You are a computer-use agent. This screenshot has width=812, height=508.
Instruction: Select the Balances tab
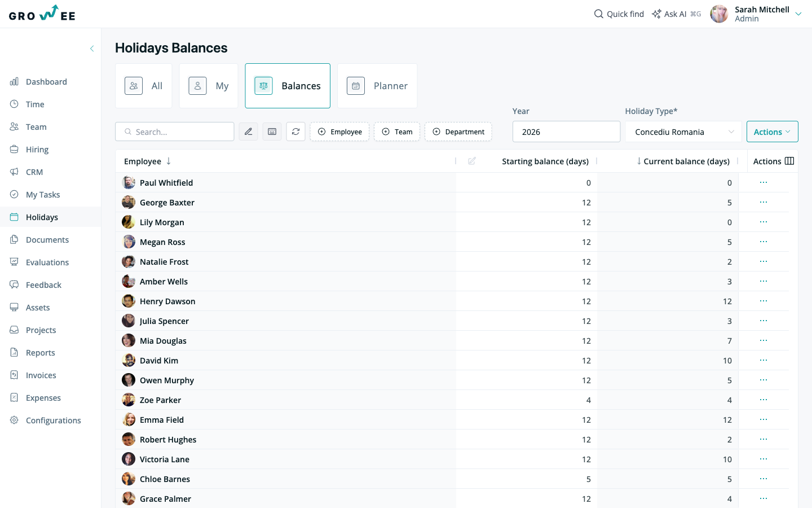pos(288,86)
